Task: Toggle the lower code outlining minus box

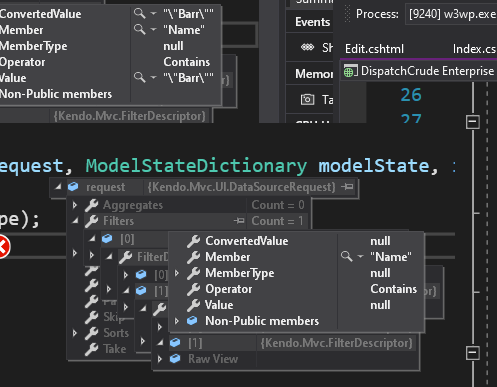Action: (473, 353)
